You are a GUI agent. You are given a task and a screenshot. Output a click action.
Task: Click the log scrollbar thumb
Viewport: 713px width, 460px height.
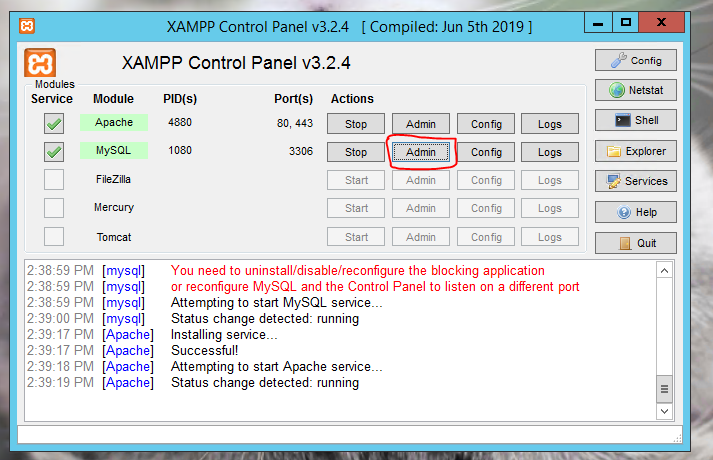(664, 389)
